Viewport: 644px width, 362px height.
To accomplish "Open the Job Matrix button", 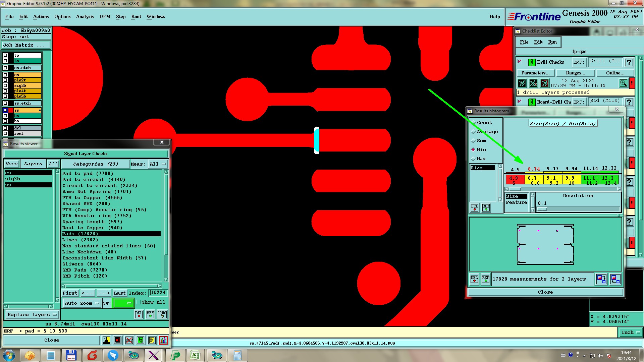I will pos(26,45).
